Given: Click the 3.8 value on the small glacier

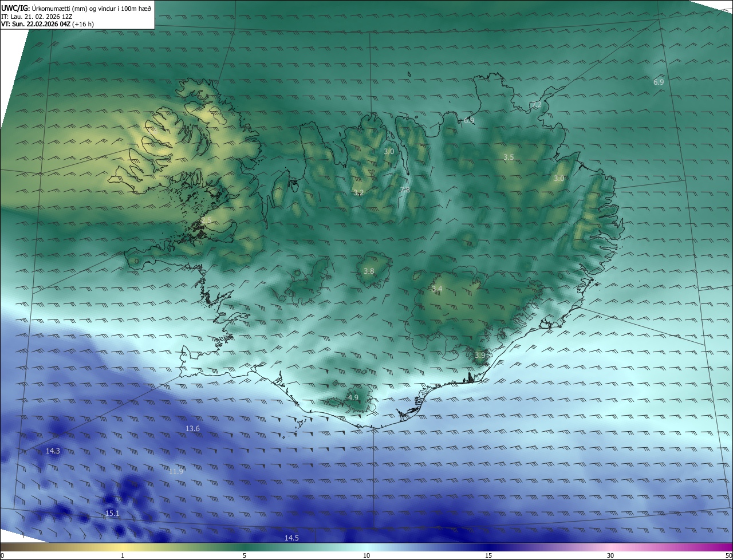Looking at the screenshot, I should (369, 271).
